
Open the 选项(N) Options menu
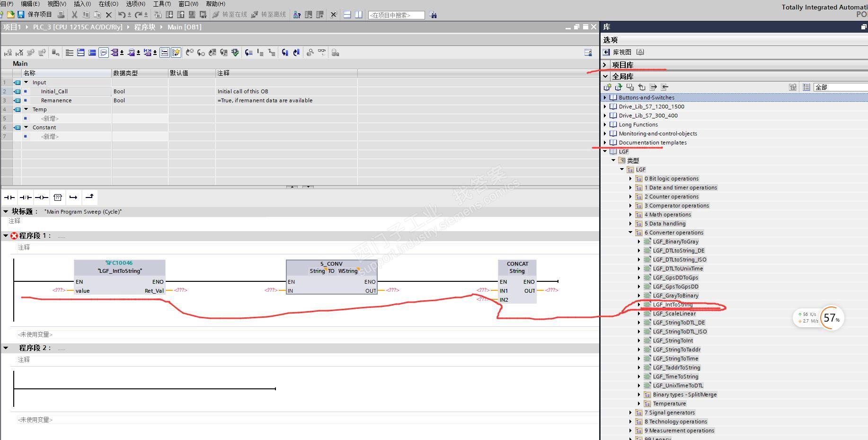pyautogui.click(x=135, y=4)
